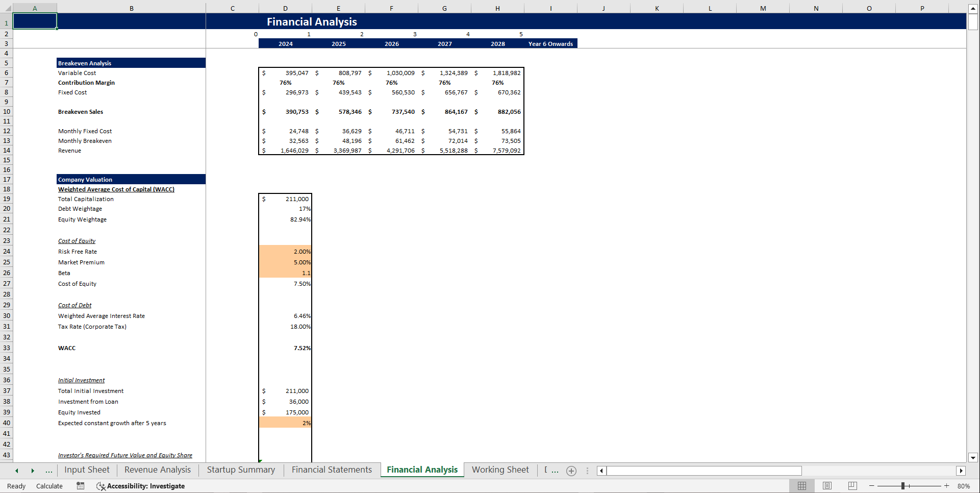
Task: Open the Revenue Analysis sheet
Action: [x=157, y=470]
